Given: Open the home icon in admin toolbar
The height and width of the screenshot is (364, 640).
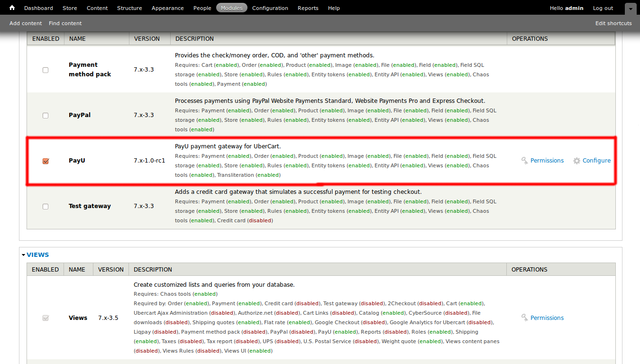Looking at the screenshot, I should coord(12,8).
